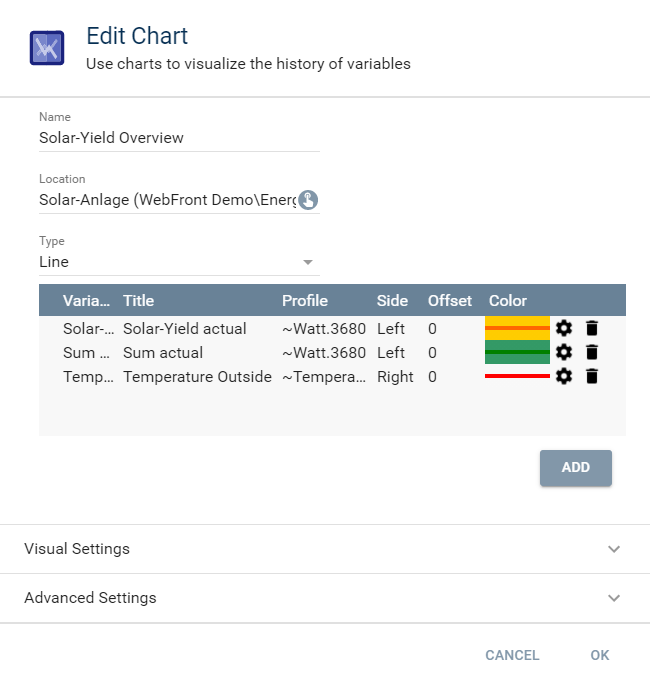Open the Type dropdown showing Line
The width and height of the screenshot is (650, 688).
178,262
